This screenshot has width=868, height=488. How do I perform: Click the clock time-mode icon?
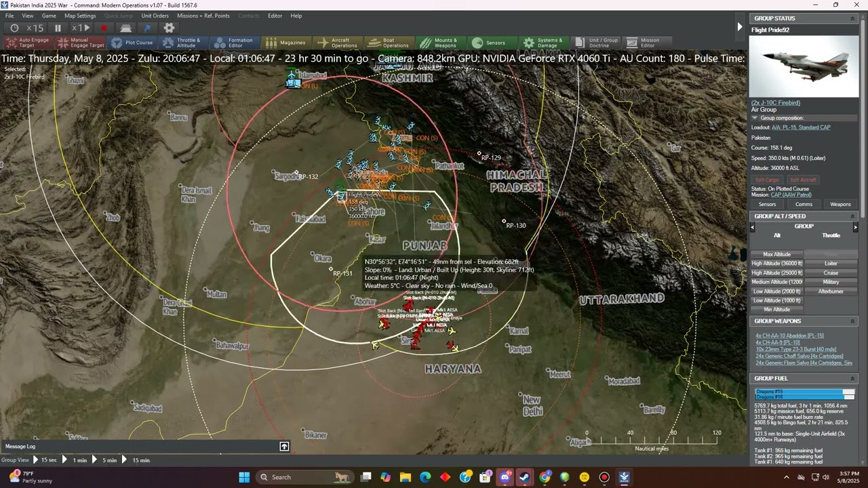tap(14, 28)
